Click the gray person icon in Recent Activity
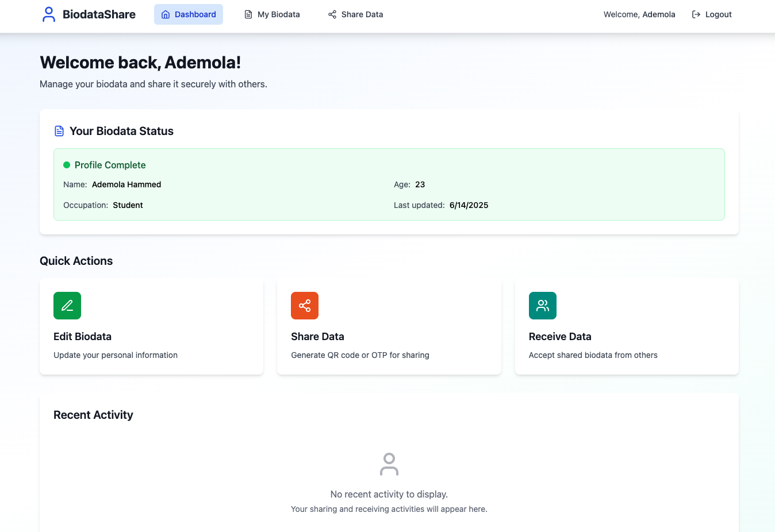 point(389,464)
